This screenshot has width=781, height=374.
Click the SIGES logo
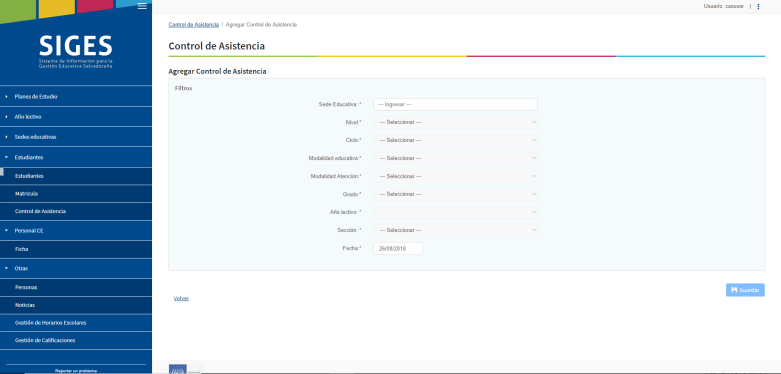click(x=76, y=51)
